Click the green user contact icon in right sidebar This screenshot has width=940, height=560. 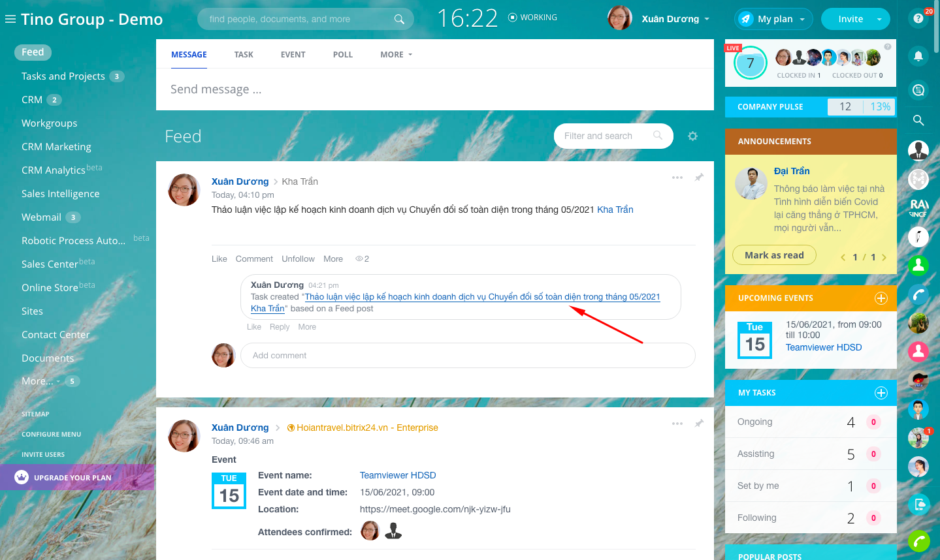coord(918,265)
